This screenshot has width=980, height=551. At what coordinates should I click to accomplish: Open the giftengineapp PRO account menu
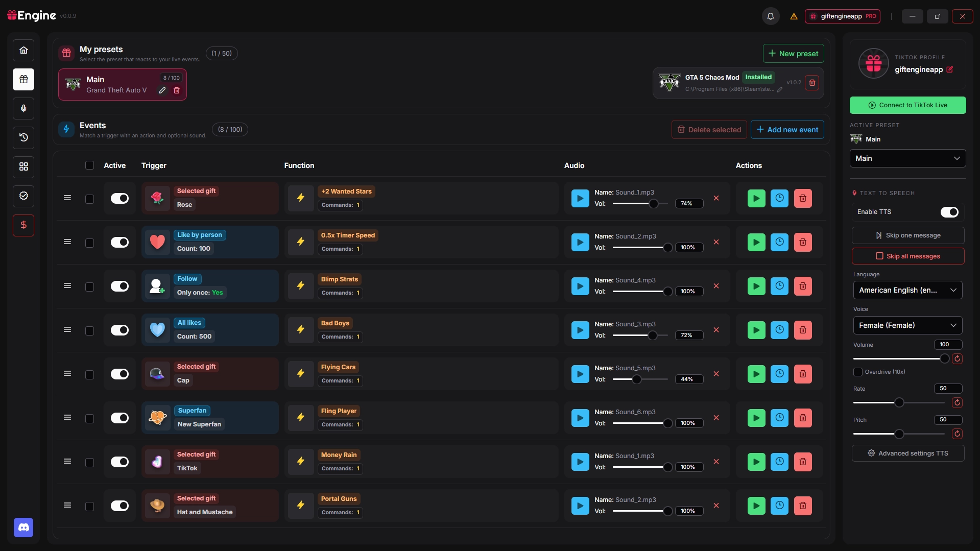click(x=843, y=16)
